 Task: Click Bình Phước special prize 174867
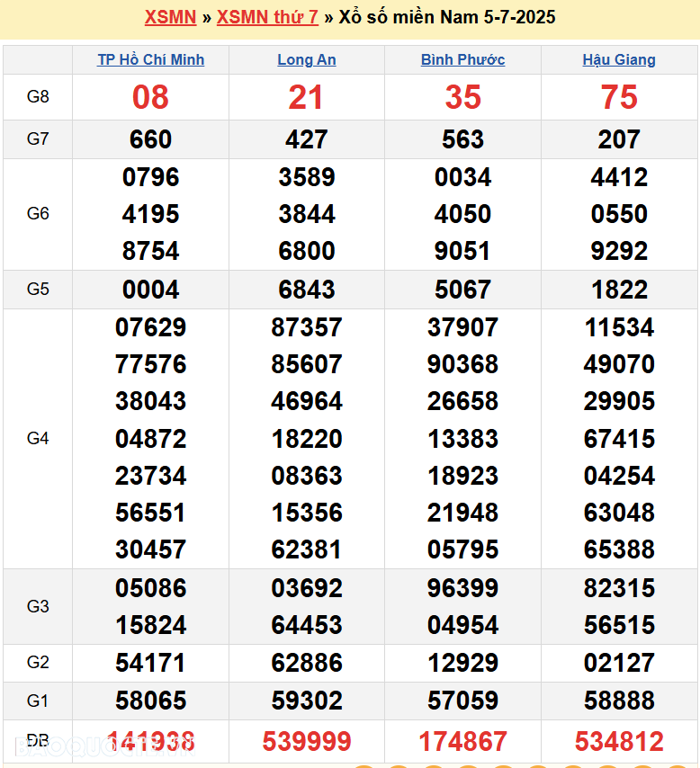point(462,742)
